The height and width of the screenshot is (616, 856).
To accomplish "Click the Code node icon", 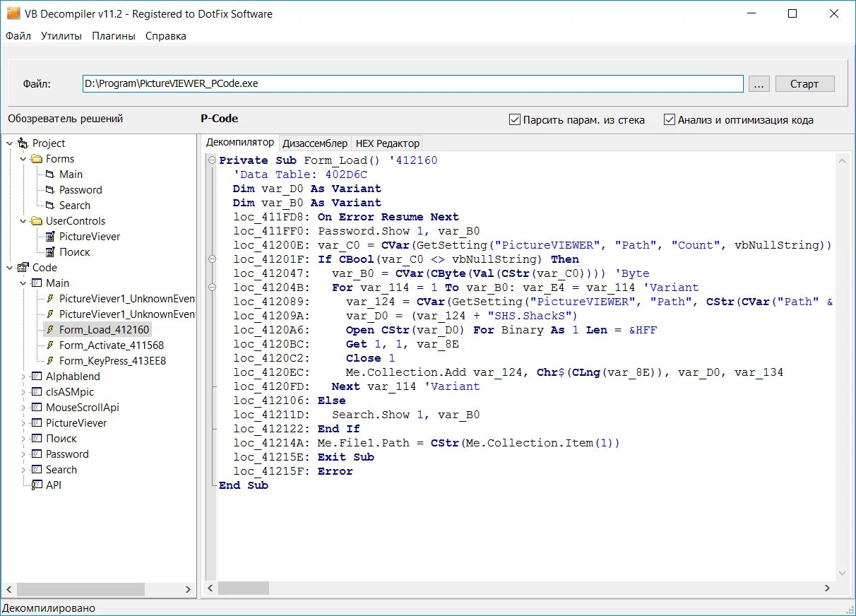I will click(23, 268).
